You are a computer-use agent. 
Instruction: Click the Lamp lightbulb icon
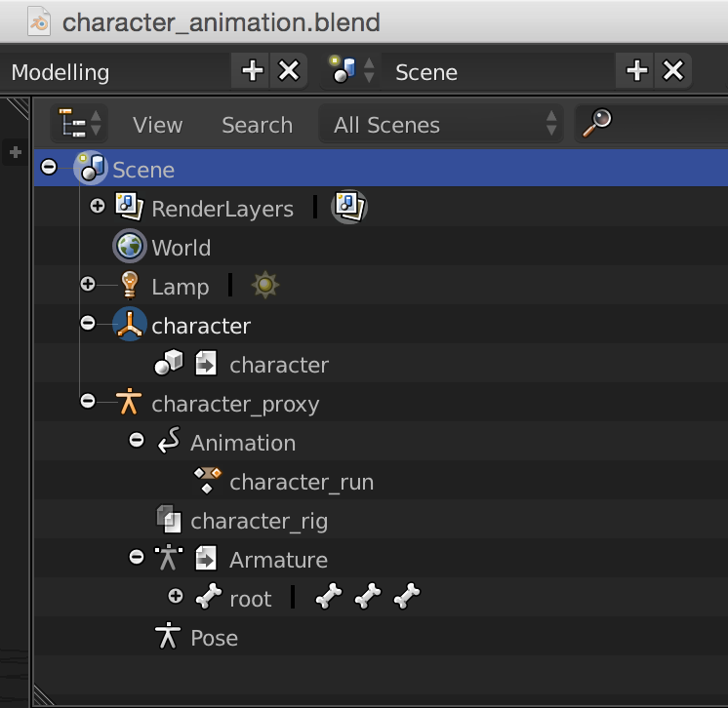click(x=129, y=286)
